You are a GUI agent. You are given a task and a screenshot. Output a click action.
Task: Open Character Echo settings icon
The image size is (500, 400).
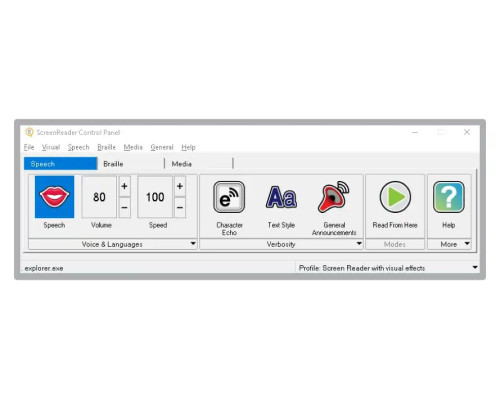pos(229,197)
